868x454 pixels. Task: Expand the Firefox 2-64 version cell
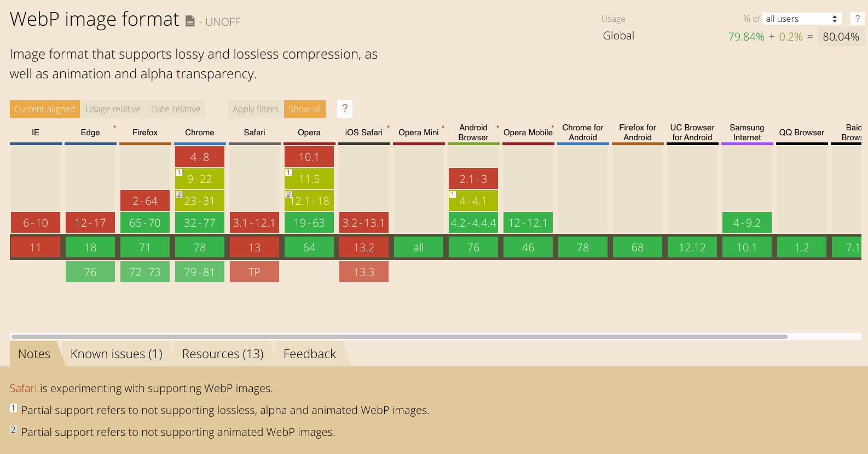pos(145,200)
